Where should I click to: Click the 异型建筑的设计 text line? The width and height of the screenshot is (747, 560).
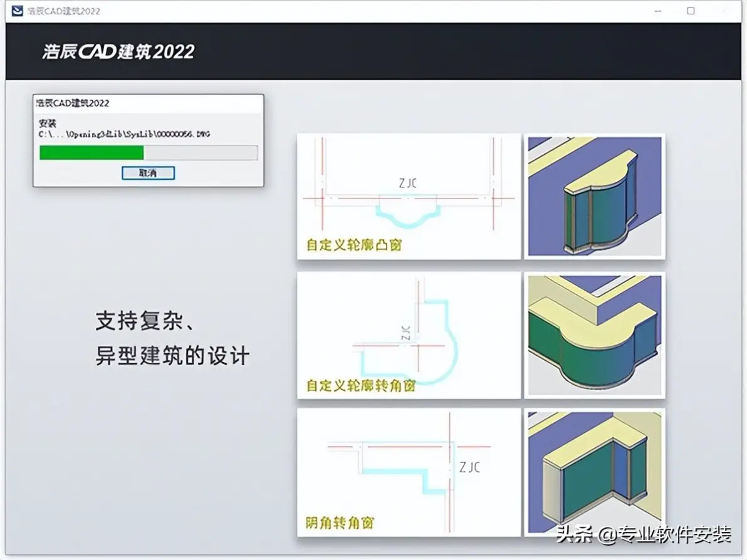coord(172,356)
